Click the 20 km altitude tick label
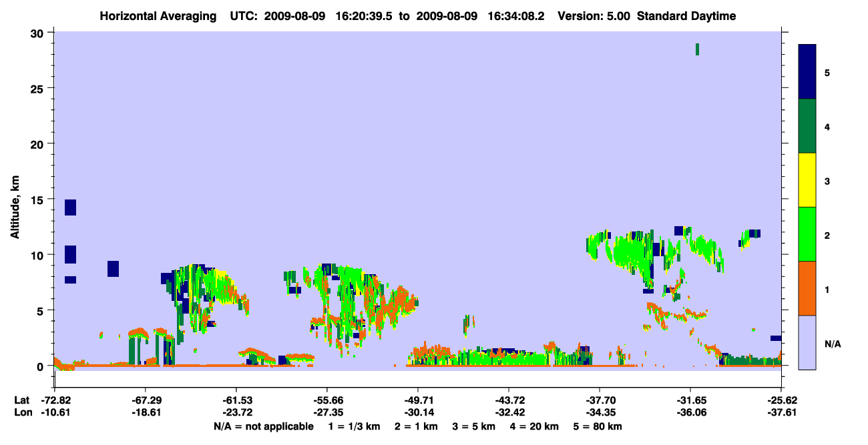 [39, 143]
